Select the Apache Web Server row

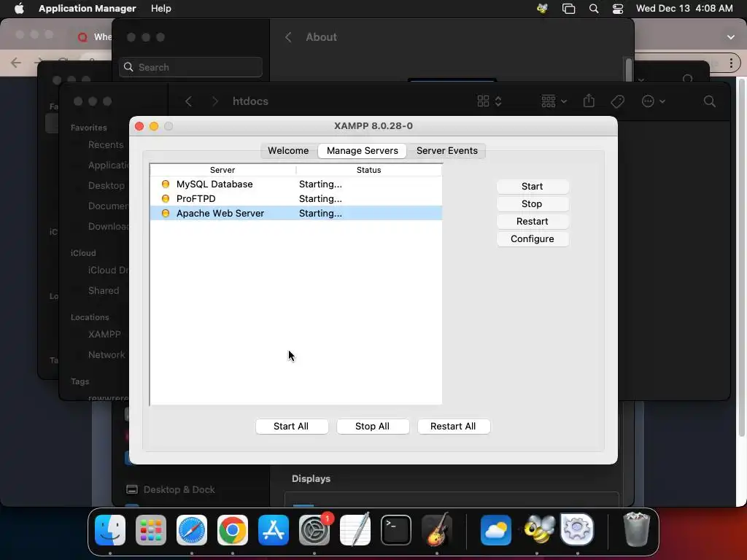296,214
